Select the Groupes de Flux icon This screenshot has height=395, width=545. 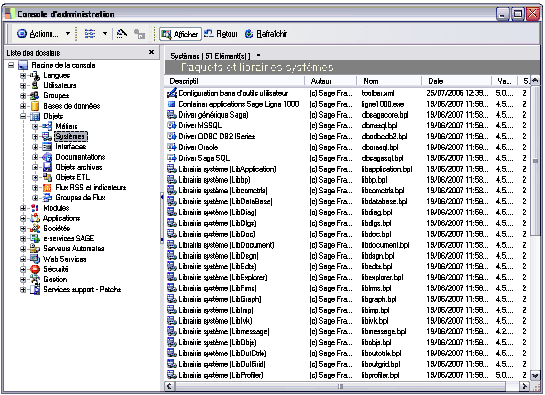point(47,198)
